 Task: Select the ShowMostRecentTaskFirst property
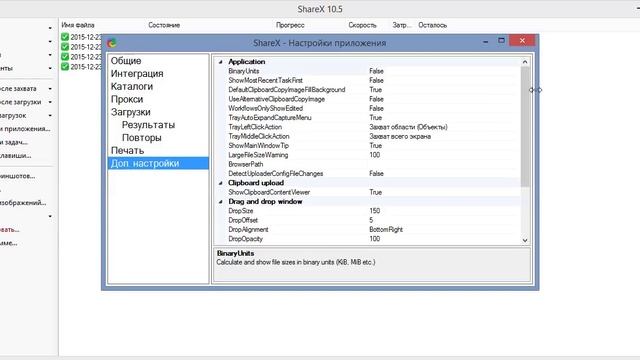[265, 80]
